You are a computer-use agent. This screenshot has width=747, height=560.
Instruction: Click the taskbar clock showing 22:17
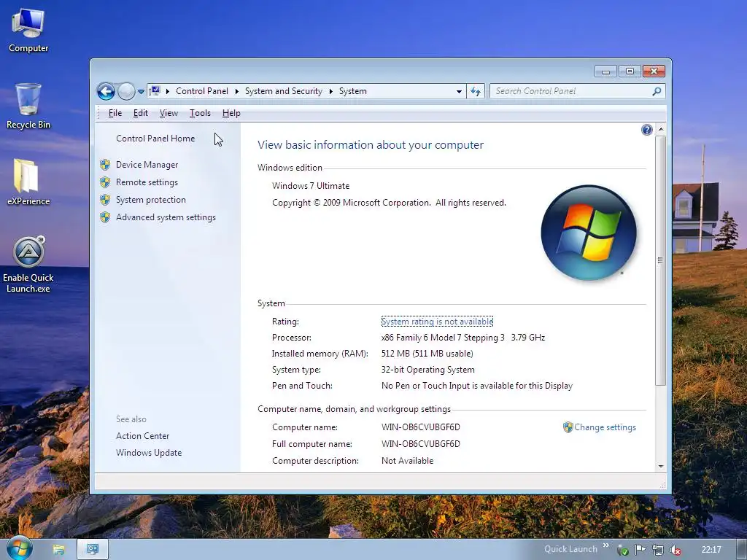click(x=711, y=550)
